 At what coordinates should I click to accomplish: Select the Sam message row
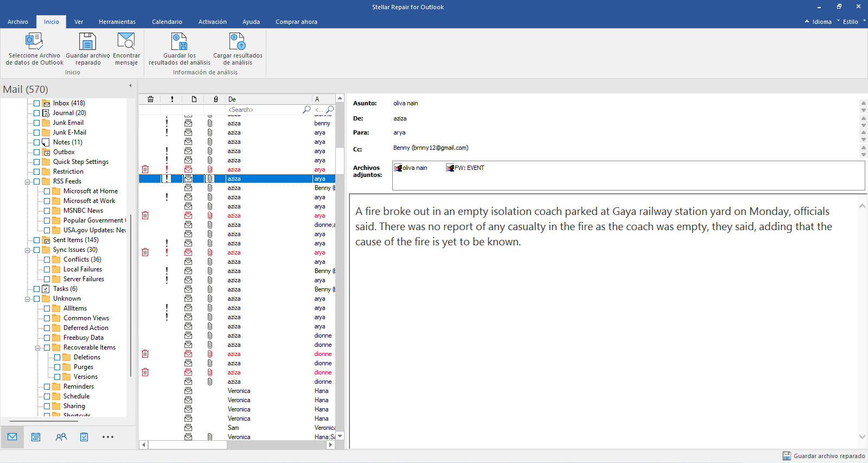pos(237,428)
